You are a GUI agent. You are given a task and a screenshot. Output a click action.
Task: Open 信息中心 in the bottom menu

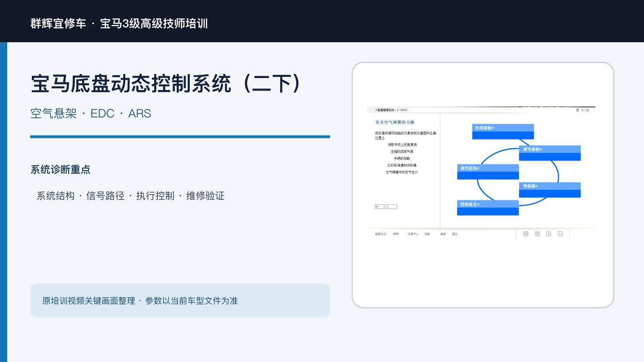[413, 234]
